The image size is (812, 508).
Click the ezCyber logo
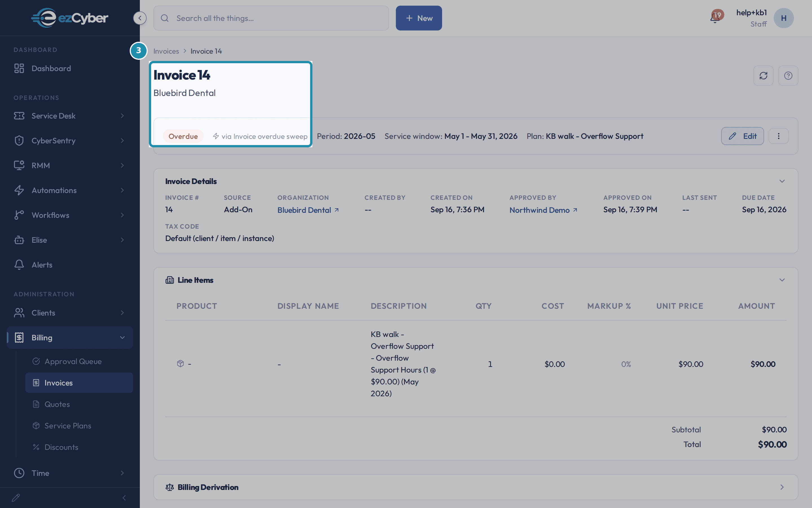pos(69,18)
